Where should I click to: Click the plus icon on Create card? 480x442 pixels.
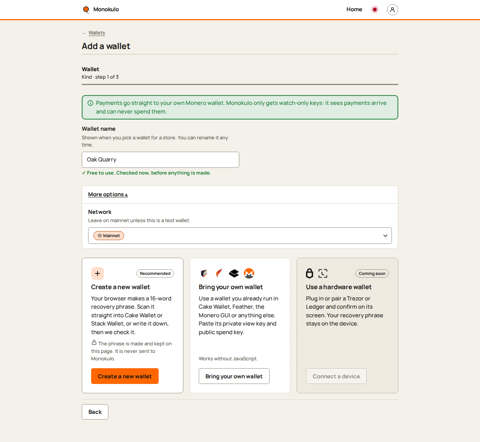[97, 273]
